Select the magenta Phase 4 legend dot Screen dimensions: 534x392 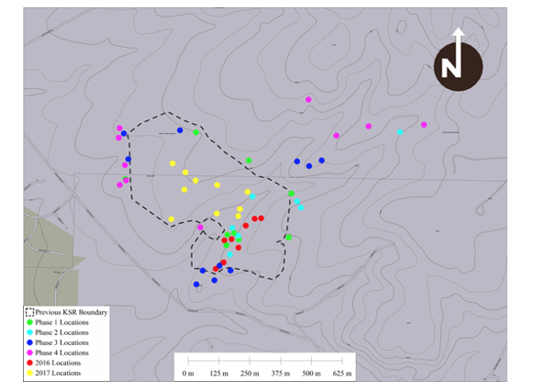tap(29, 353)
